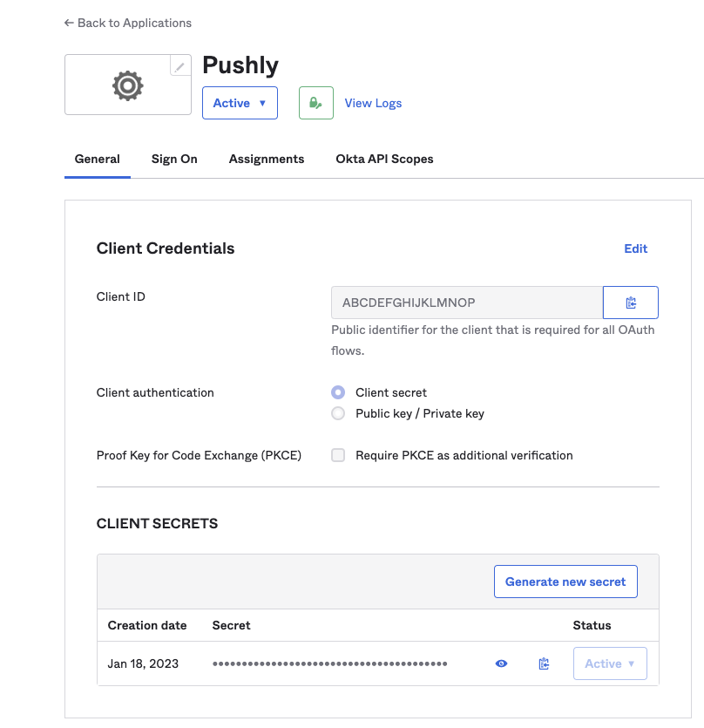
Task: Open the View Logs link
Action: pos(373,103)
